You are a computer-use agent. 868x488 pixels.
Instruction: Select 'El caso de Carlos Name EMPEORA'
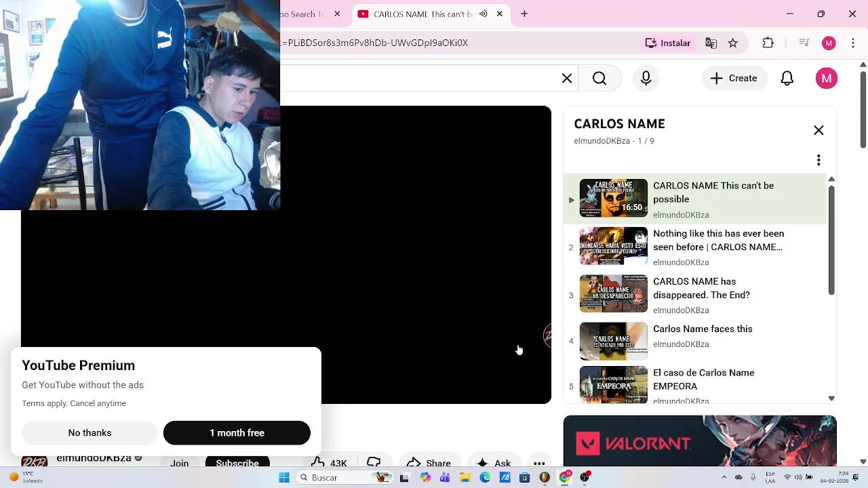696,385
